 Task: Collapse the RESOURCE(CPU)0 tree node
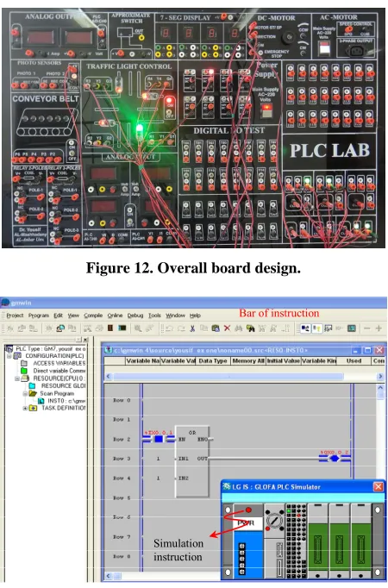click(17, 378)
